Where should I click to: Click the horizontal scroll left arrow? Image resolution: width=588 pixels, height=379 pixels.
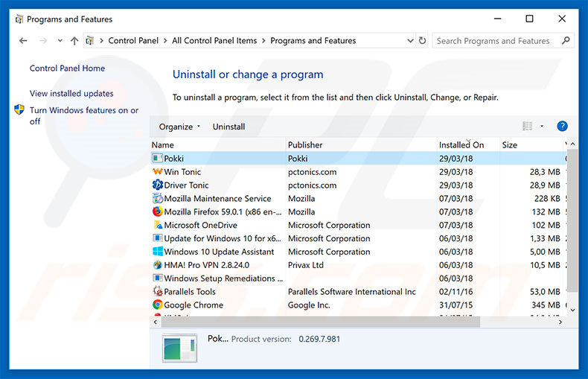tap(156, 322)
